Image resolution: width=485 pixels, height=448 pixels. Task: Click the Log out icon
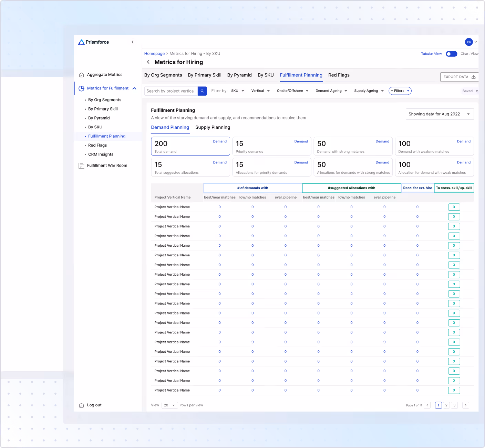81,405
